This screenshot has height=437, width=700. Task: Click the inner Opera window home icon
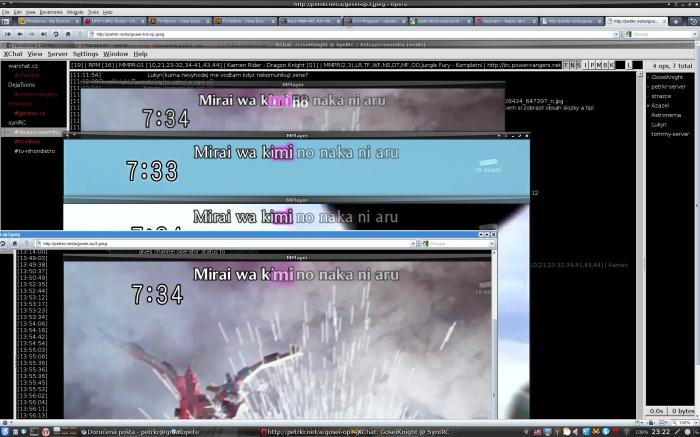pyautogui.click(x=14, y=243)
